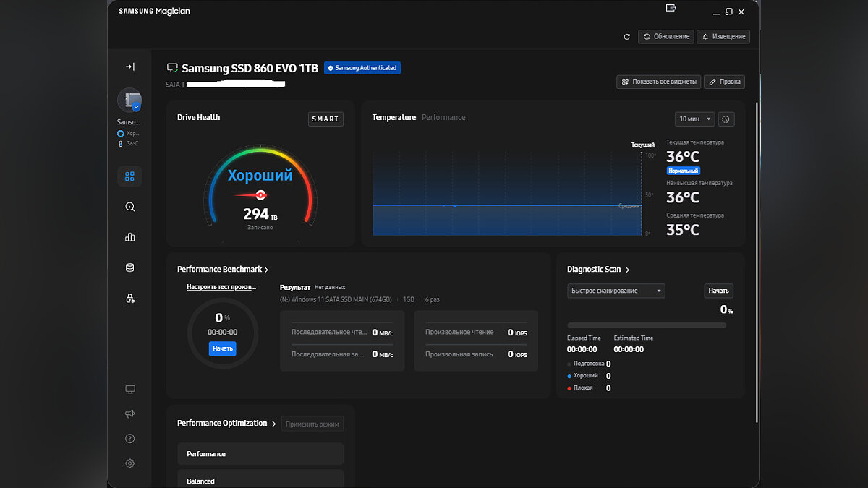Switch to the Performance tab in chart
This screenshot has height=488, width=868.
443,117
